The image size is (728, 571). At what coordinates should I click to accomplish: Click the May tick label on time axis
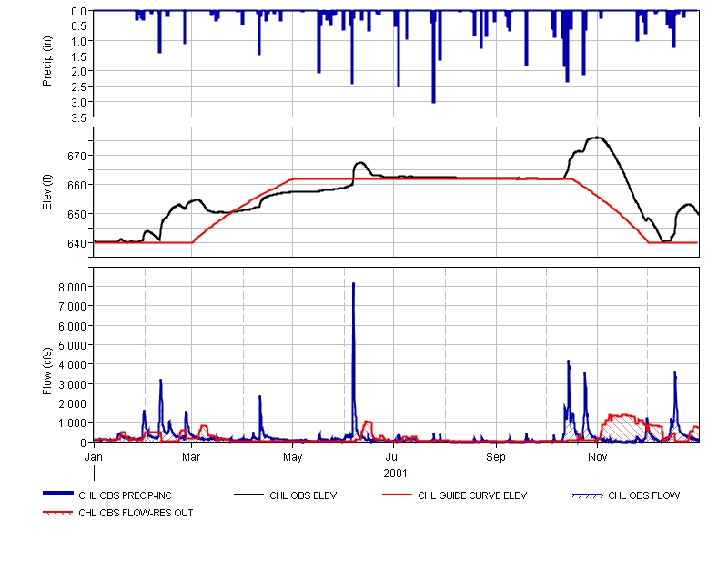coord(292,457)
